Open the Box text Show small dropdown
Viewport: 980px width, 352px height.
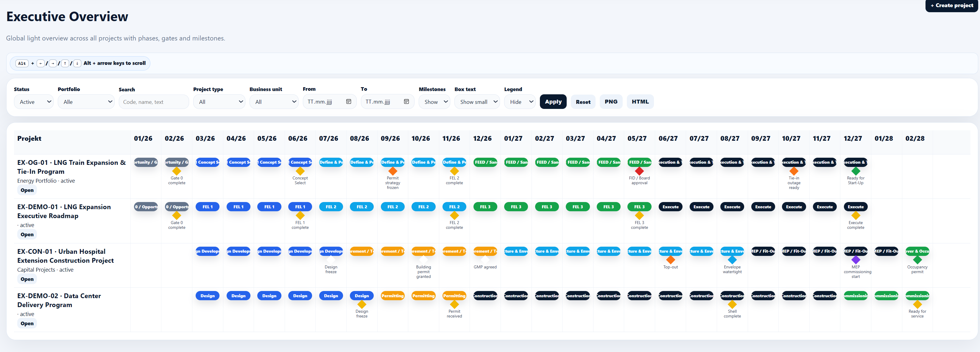click(477, 101)
